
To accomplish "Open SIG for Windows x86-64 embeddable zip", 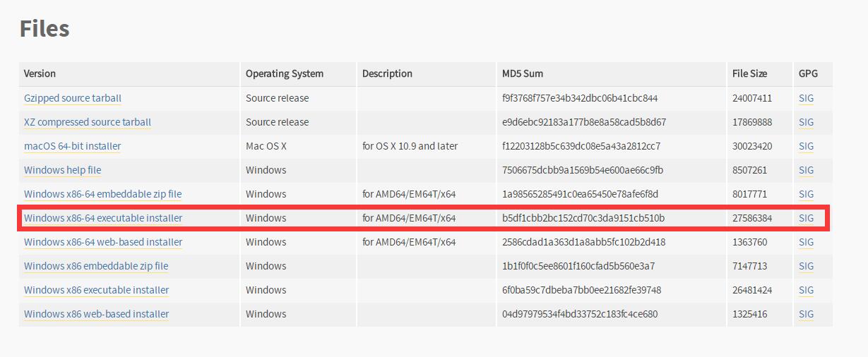I will 806,194.
